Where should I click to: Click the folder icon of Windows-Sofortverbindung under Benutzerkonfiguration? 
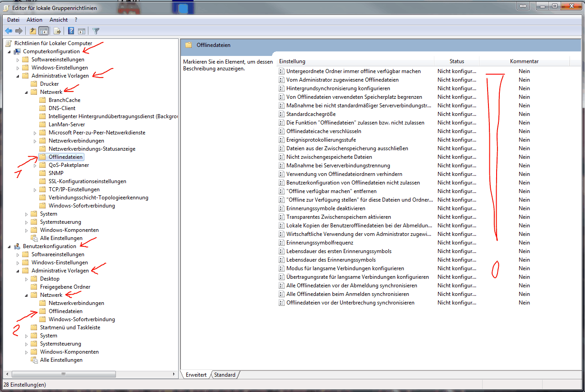[42, 319]
